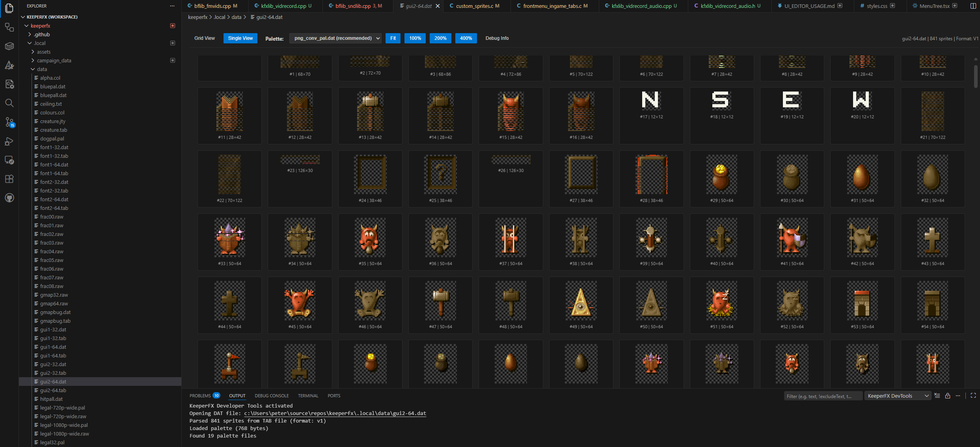Maximize the bottom panel size

click(x=973, y=396)
